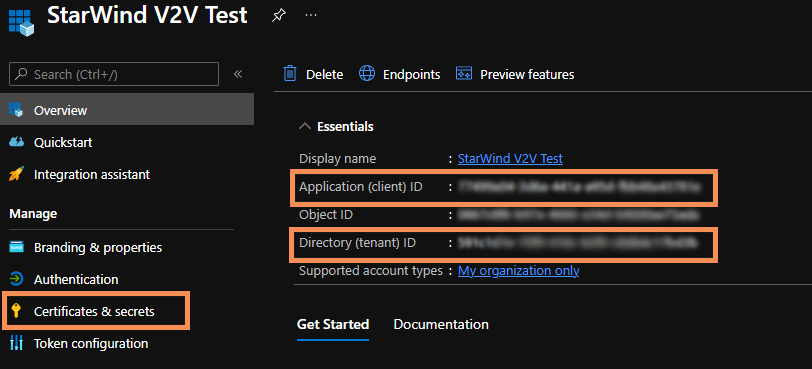The height and width of the screenshot is (369, 812).
Task: Click the Directory (tenant) ID label
Action: [x=357, y=242]
